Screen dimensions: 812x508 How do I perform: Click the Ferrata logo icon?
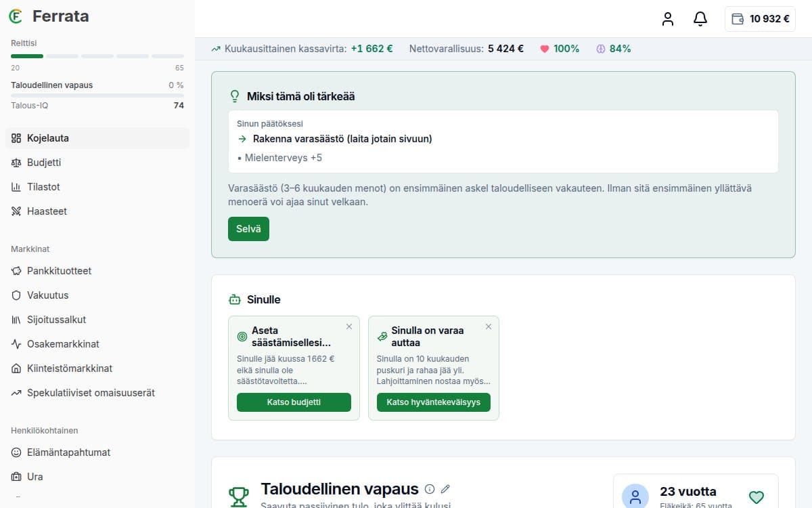[15, 16]
